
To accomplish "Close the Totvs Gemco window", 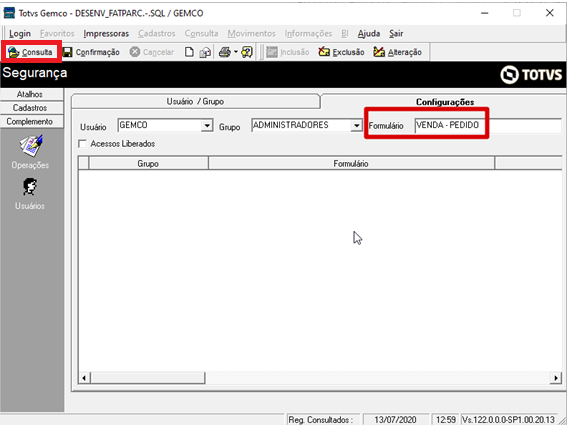I will point(550,13).
